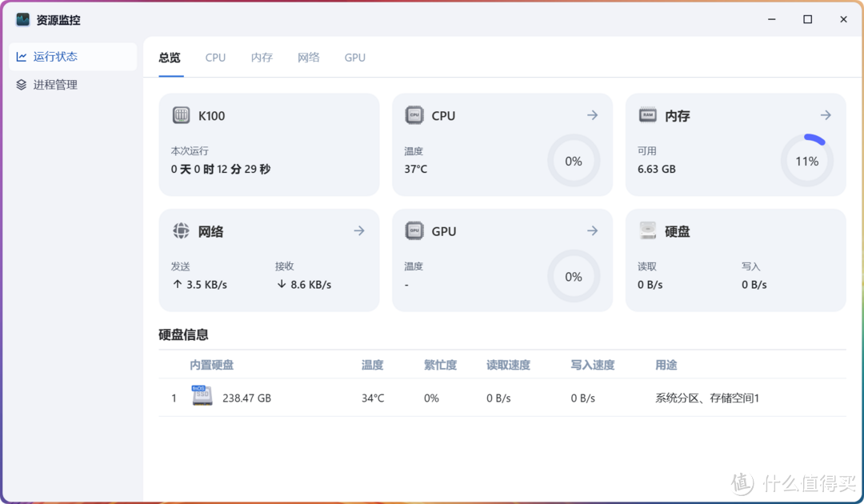Click the 进程管理 layers icon in the sidebar
Screen dimensions: 864x504
point(21,84)
